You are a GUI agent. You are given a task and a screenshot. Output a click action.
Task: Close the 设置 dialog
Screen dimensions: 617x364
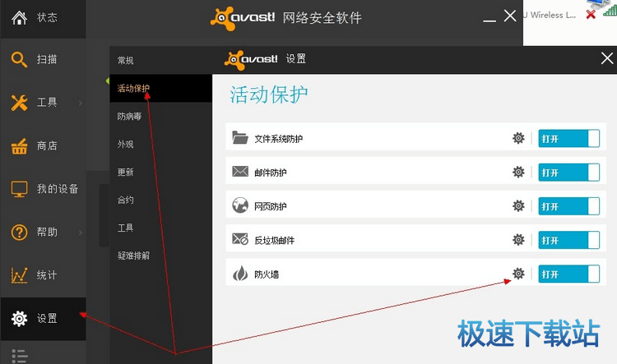(607, 58)
